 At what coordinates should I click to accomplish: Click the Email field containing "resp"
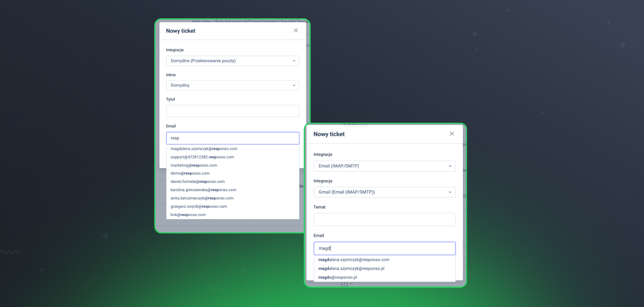[232, 138]
